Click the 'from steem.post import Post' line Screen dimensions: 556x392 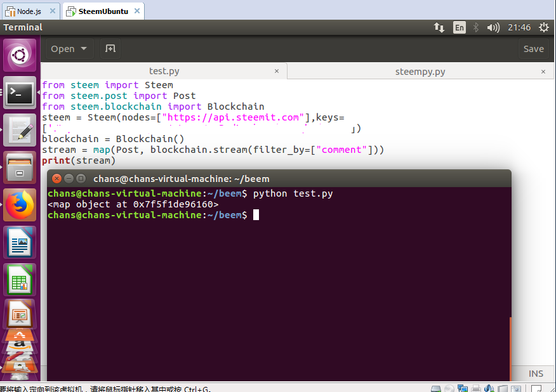(x=119, y=96)
